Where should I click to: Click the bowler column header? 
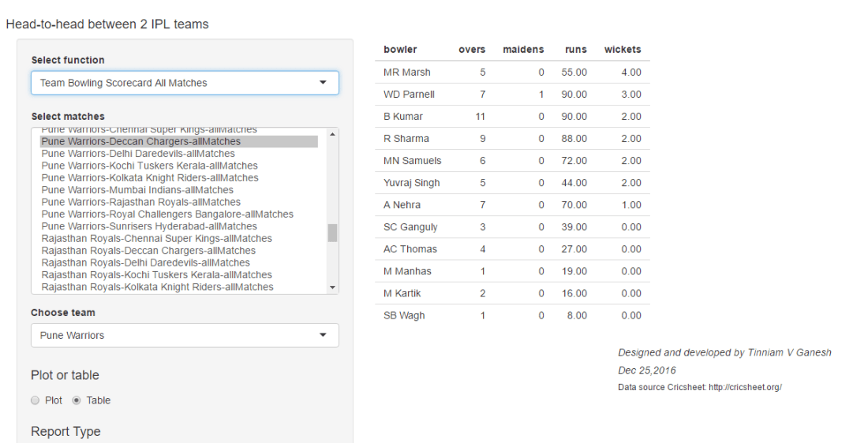400,50
